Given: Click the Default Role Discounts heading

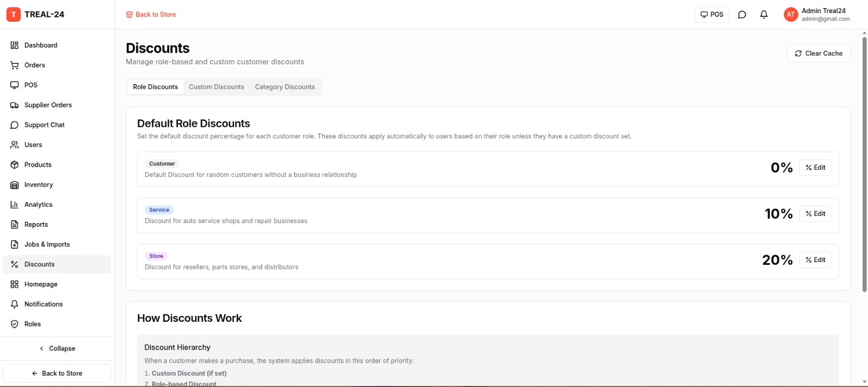Looking at the screenshot, I should [194, 124].
